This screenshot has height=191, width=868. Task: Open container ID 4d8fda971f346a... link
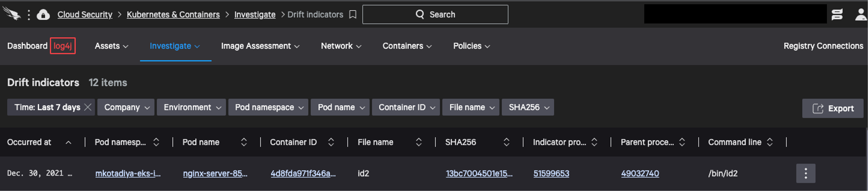[x=303, y=173]
